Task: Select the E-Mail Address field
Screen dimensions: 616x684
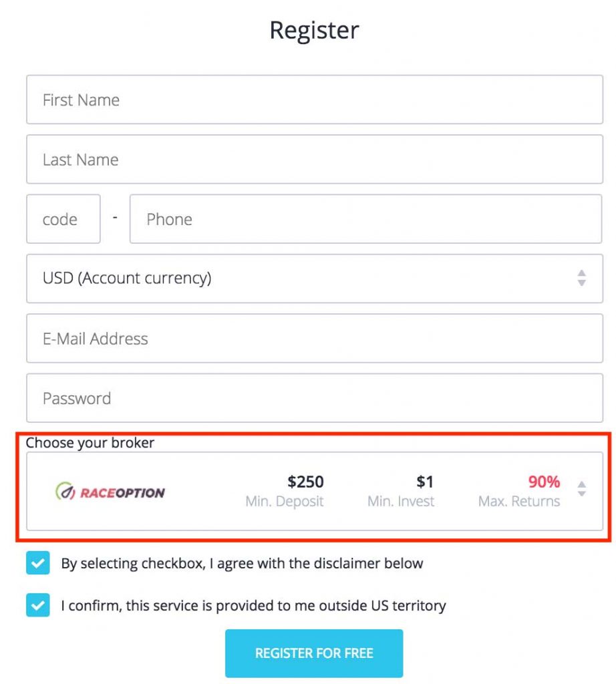Action: pos(315,338)
